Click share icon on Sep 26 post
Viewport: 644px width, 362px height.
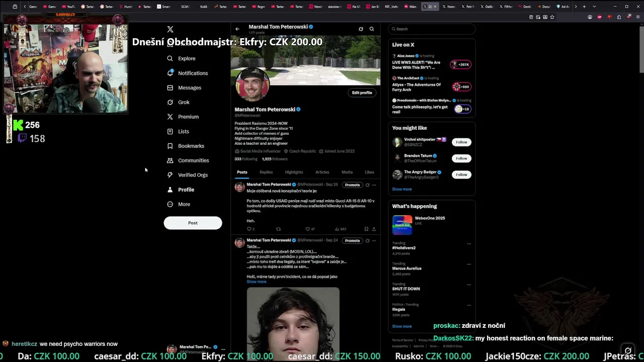click(x=374, y=229)
